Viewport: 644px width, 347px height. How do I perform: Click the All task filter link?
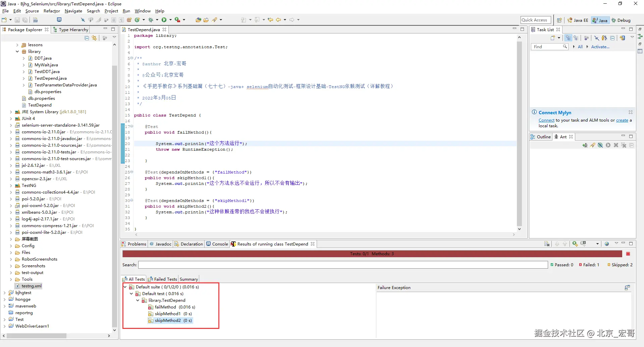tap(580, 47)
